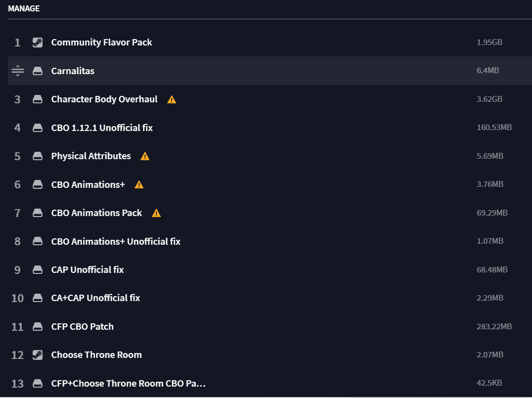Click the drive icon next to CFP CBO Patch

37,326
